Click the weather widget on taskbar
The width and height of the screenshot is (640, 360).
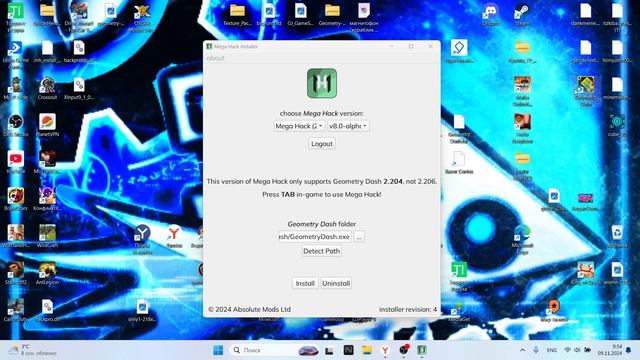click(x=33, y=350)
